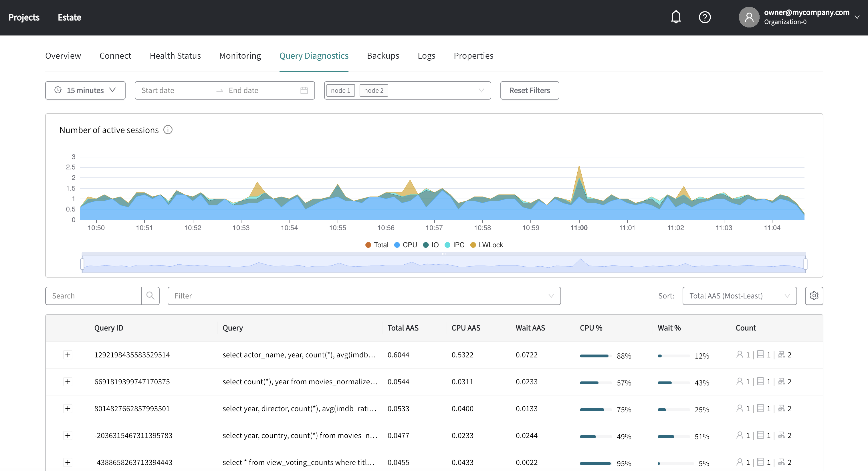The width and height of the screenshot is (868, 471).
Task: Open the notifications bell
Action: [x=675, y=17]
